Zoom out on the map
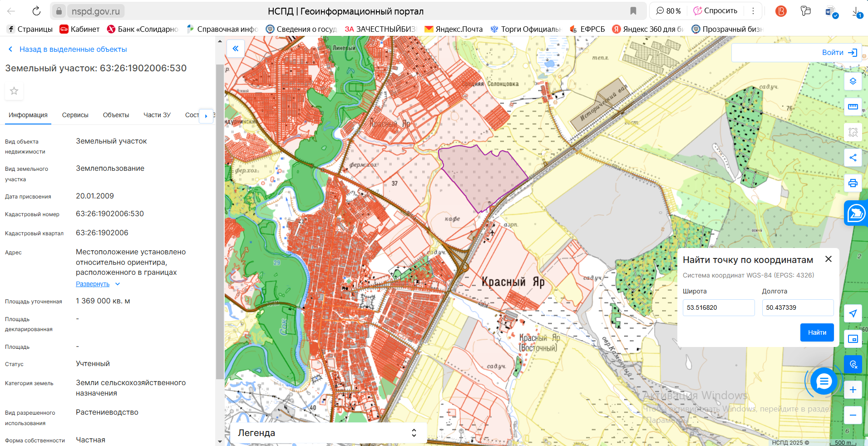Image resolution: width=868 pixels, height=446 pixels. 853,415
